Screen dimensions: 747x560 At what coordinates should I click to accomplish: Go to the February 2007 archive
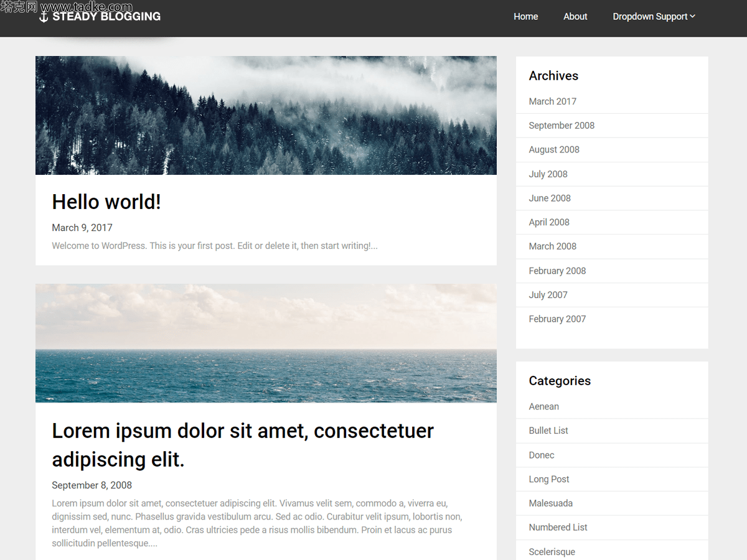(x=557, y=319)
